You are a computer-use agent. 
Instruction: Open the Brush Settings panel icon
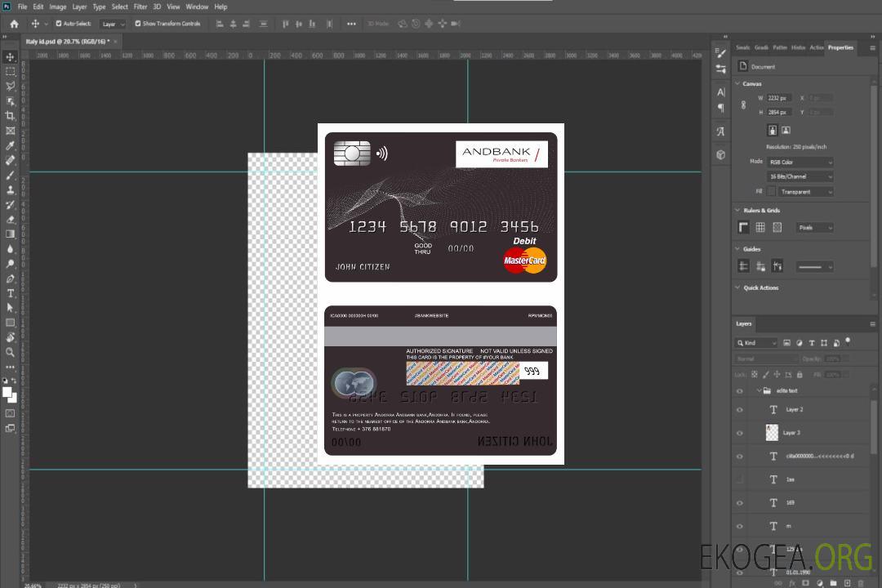point(720,53)
